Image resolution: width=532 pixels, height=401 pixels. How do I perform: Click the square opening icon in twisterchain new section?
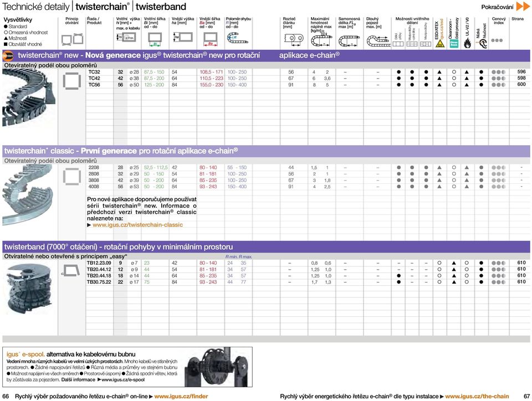[72, 81]
